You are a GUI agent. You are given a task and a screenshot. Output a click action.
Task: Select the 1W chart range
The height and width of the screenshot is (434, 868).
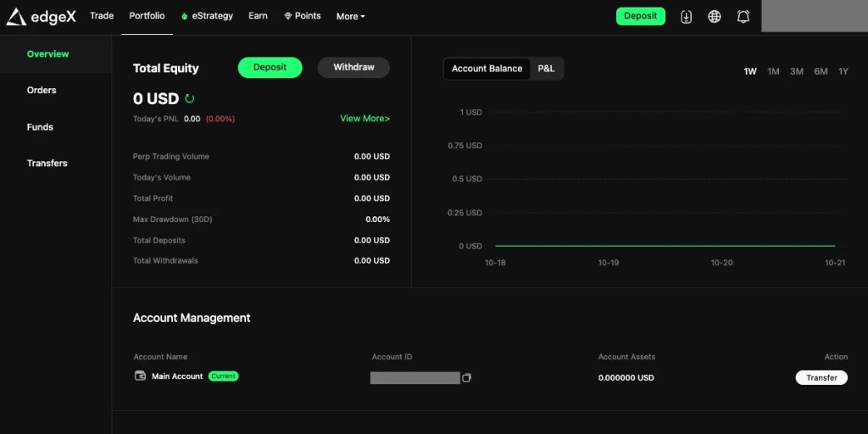pyautogui.click(x=750, y=71)
